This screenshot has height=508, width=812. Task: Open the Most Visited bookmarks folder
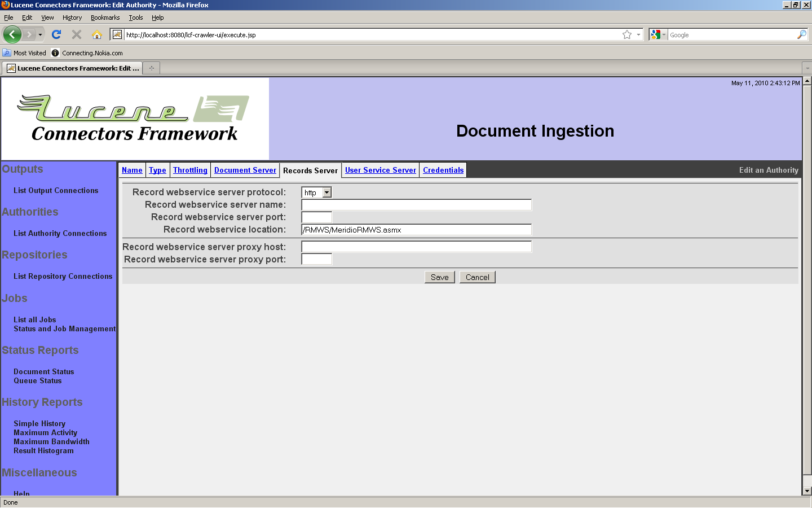[x=24, y=53]
